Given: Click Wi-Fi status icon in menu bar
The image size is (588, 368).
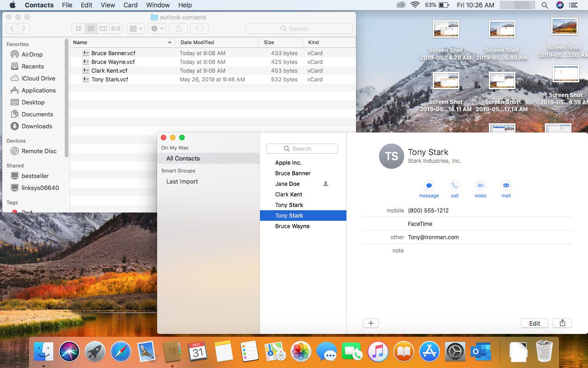Looking at the screenshot, I should [x=415, y=5].
